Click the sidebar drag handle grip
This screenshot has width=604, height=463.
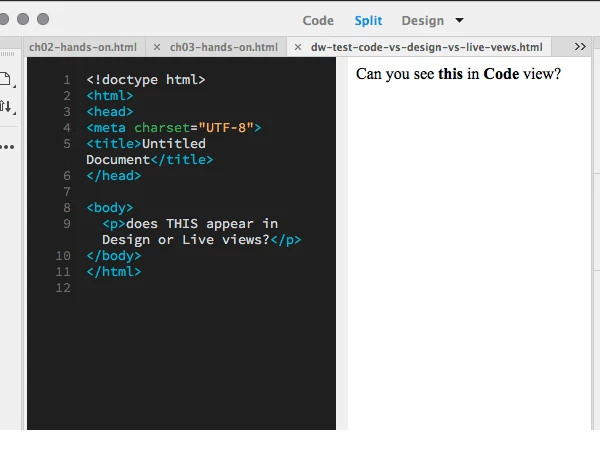tap(7, 54)
